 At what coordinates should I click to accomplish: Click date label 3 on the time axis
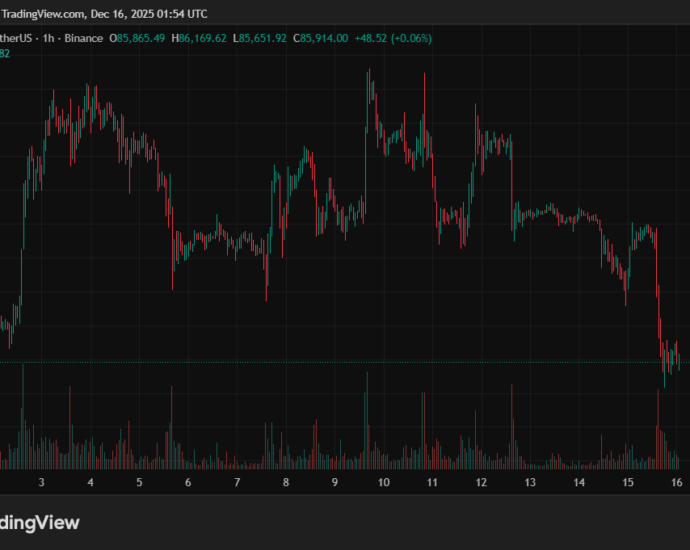point(41,483)
